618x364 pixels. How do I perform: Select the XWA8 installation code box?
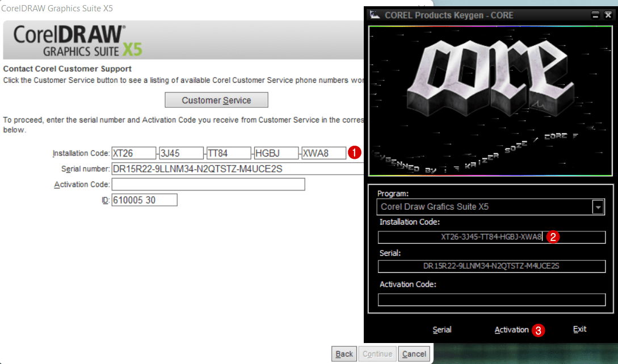click(324, 153)
